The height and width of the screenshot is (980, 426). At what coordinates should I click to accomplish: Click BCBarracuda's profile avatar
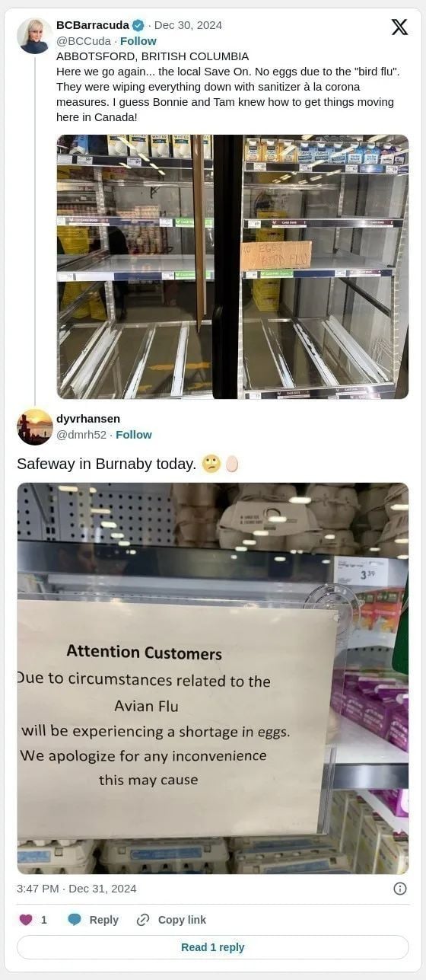click(x=35, y=36)
